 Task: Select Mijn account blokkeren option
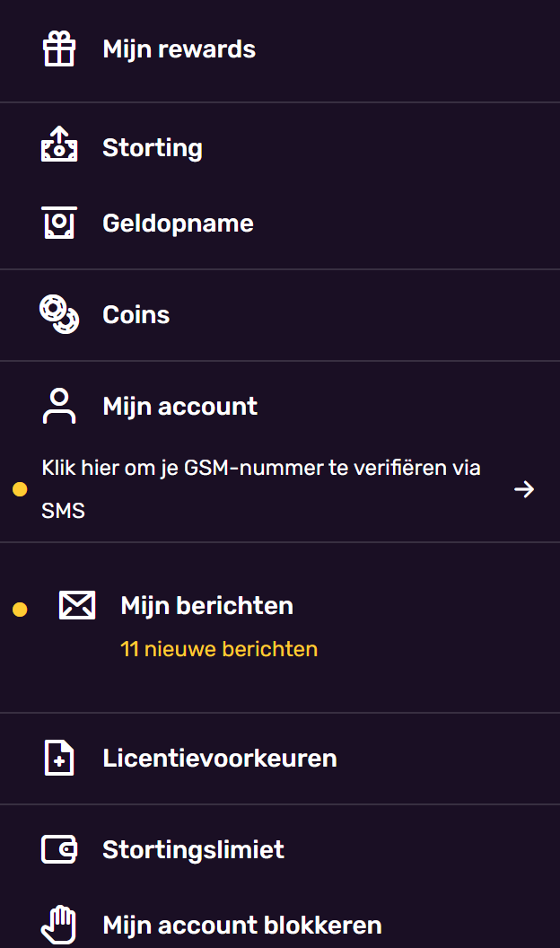click(242, 925)
